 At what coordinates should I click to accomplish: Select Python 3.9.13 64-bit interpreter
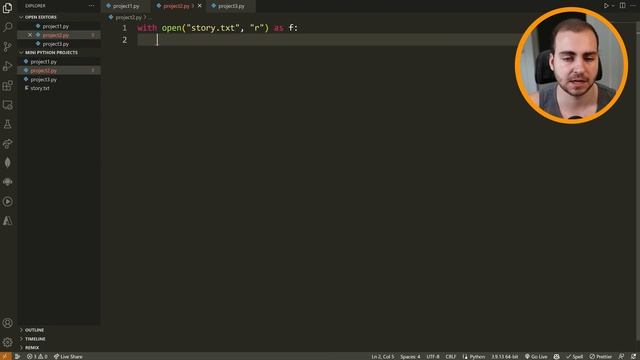pyautogui.click(x=504, y=356)
